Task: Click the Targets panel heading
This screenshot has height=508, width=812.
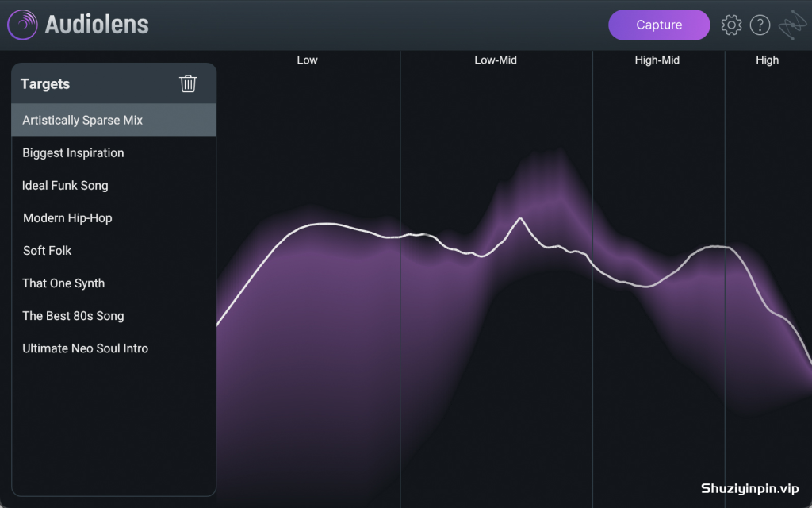Action: (x=45, y=84)
